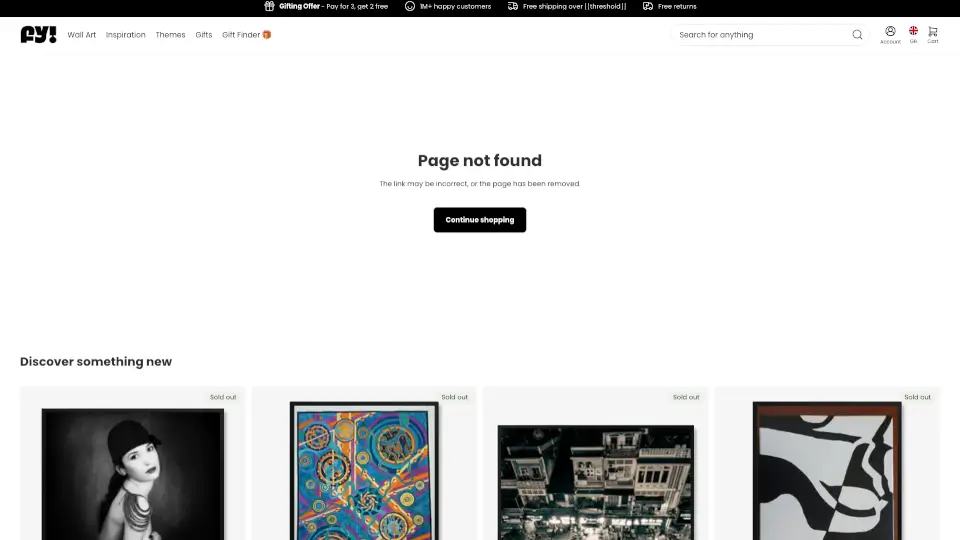960x540 pixels.
Task: Click the Free returns icon
Action: pos(648,6)
